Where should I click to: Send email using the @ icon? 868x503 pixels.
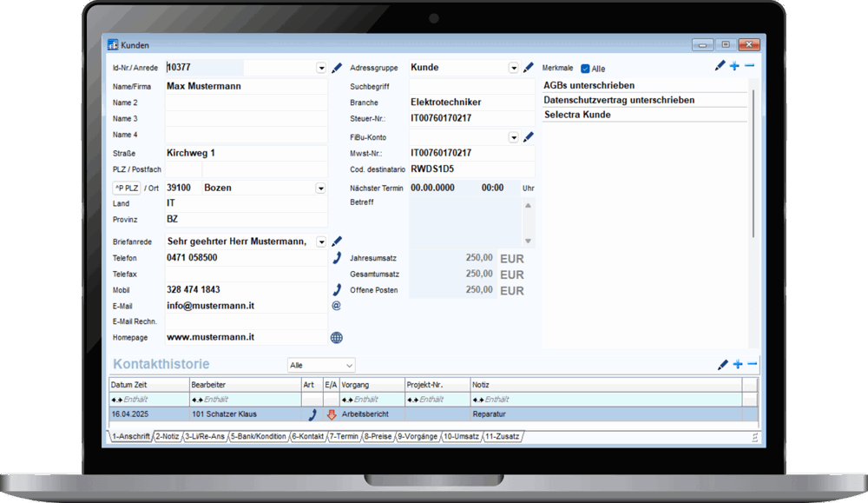[337, 306]
